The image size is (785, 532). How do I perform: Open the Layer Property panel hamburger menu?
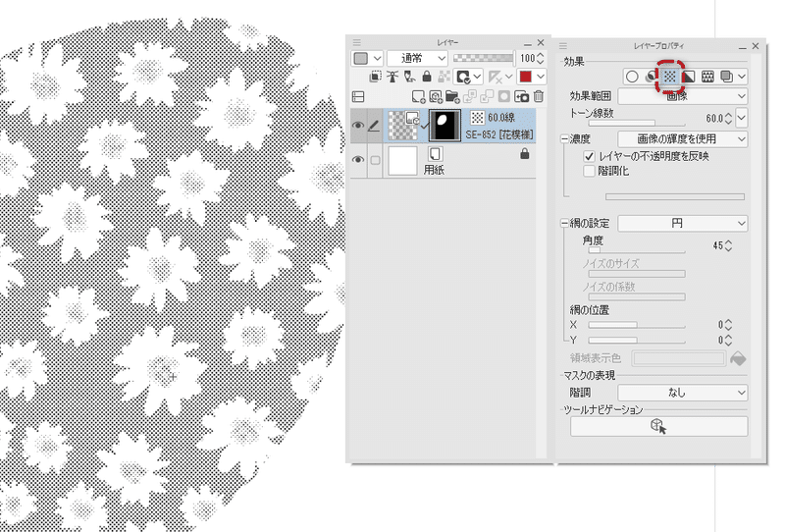point(562,45)
